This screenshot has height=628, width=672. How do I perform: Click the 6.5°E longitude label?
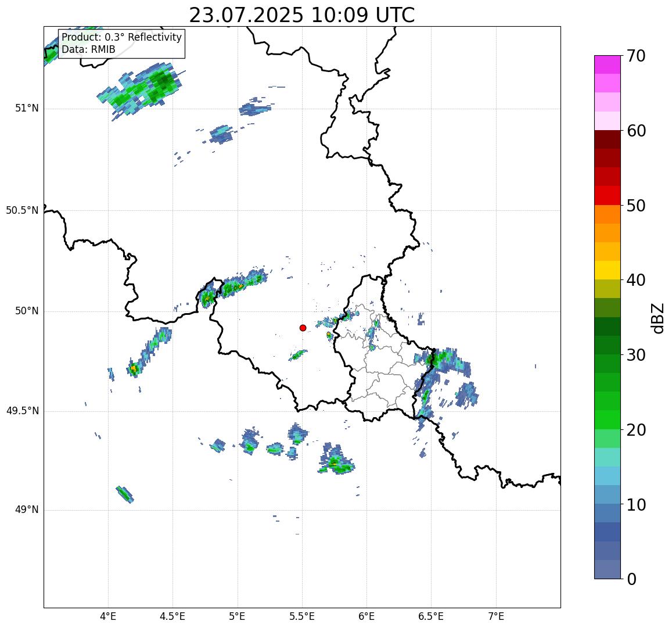[x=431, y=617]
